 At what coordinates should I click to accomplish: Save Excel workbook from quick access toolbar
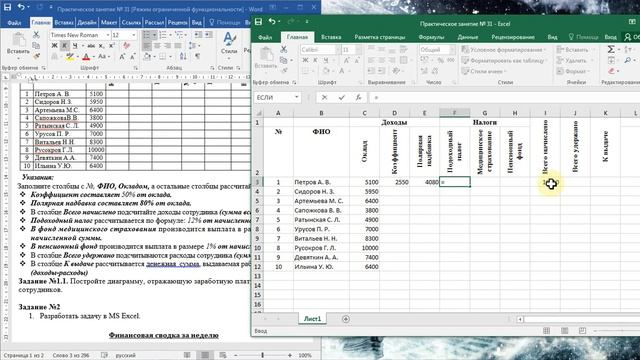[258, 22]
